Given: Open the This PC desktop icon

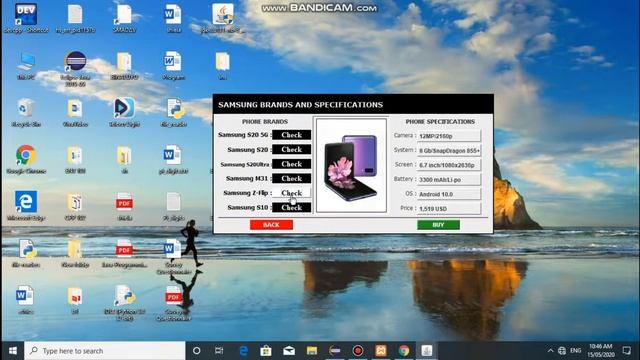Looking at the screenshot, I should (x=26, y=65).
